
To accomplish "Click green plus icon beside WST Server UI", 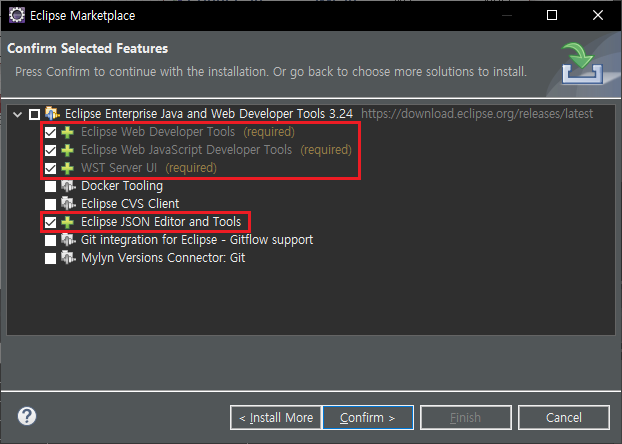I will tap(67, 168).
